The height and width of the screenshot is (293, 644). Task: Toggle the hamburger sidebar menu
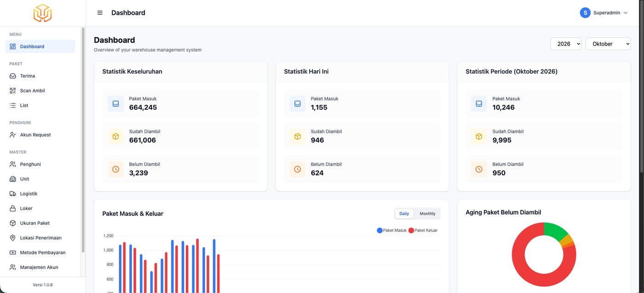coord(100,13)
